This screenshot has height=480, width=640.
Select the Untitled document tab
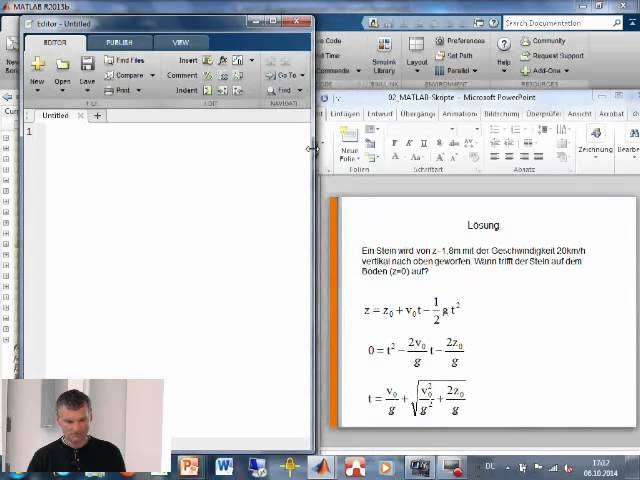55,116
